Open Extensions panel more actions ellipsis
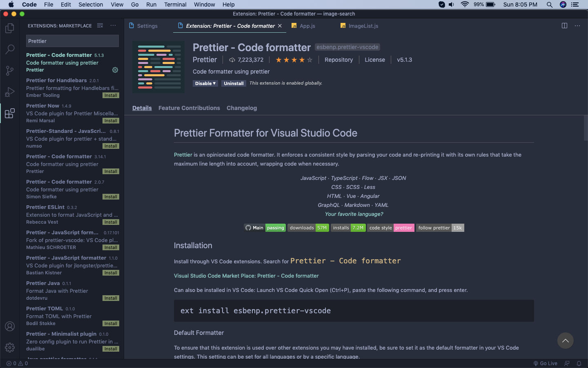Image resolution: width=588 pixels, height=368 pixels. (113, 25)
